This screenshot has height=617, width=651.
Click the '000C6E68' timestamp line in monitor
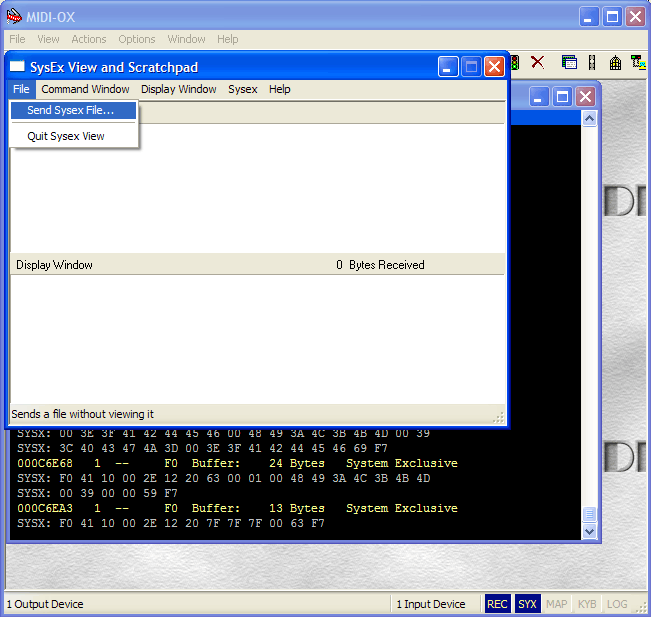click(x=237, y=463)
